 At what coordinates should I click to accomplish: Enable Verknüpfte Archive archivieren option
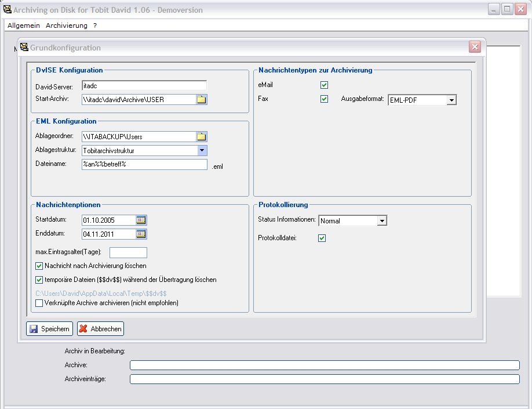(x=39, y=303)
